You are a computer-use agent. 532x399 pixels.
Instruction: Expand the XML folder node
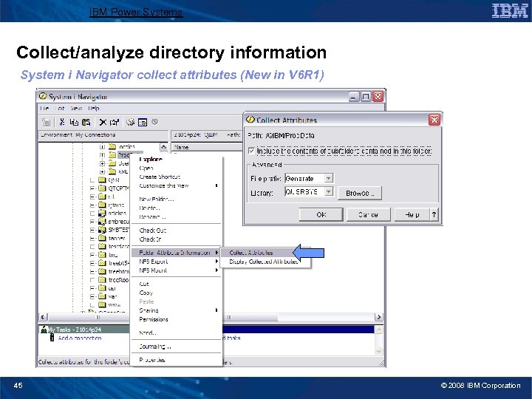tap(102, 171)
